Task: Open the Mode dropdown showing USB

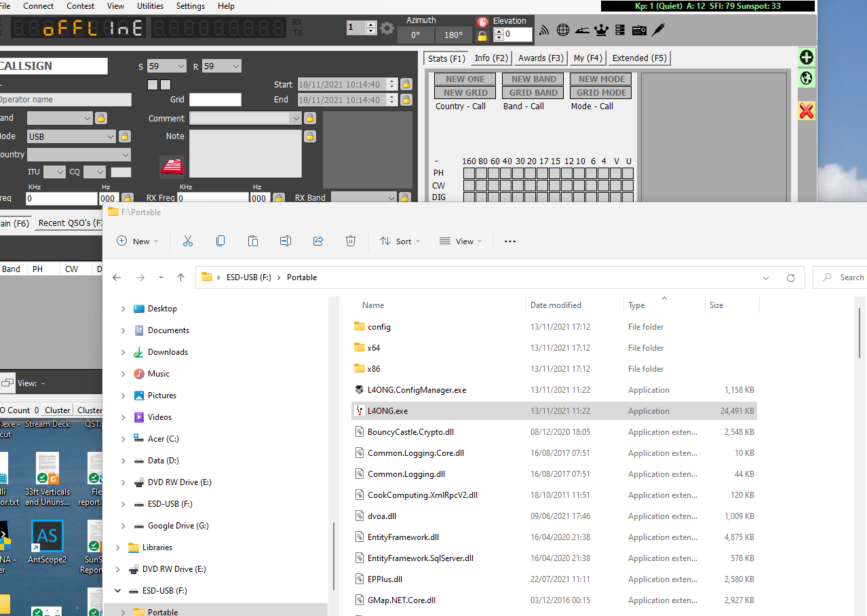Action: point(71,136)
